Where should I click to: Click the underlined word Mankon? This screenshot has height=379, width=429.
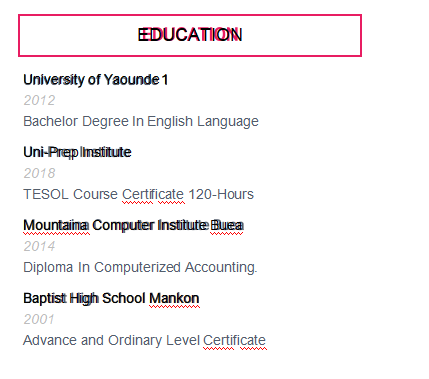point(174,299)
